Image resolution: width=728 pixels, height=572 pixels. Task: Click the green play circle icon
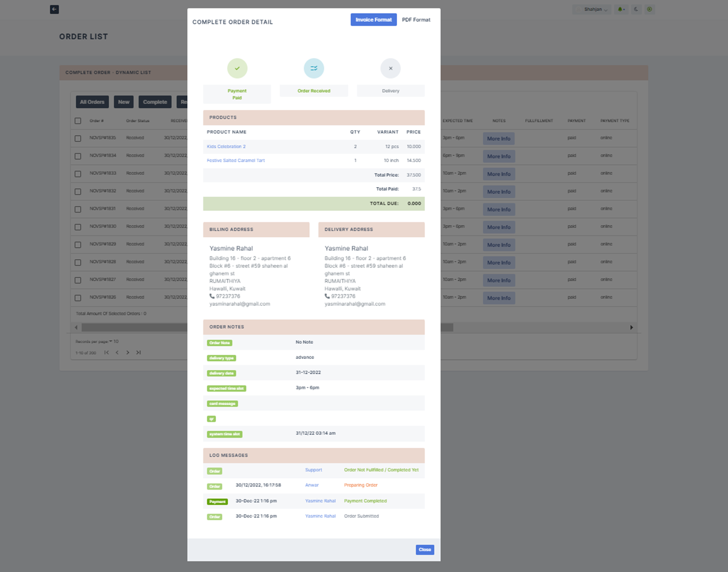pyautogui.click(x=650, y=9)
